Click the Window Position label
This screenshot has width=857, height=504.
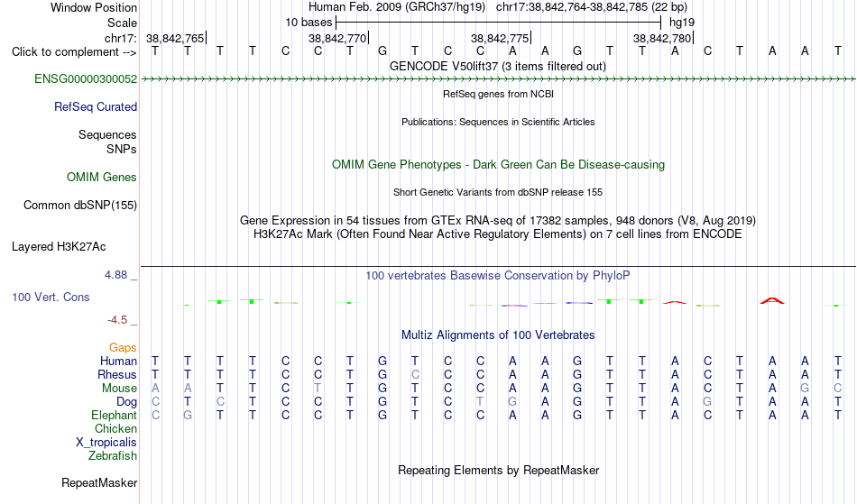pos(94,7)
